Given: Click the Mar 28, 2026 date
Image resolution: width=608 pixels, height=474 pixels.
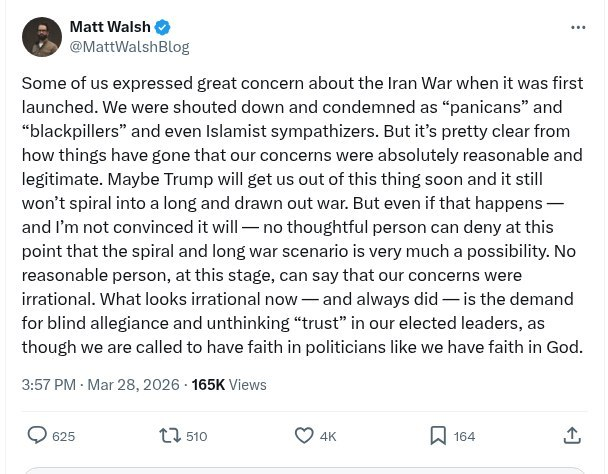Looking at the screenshot, I should (133, 385).
